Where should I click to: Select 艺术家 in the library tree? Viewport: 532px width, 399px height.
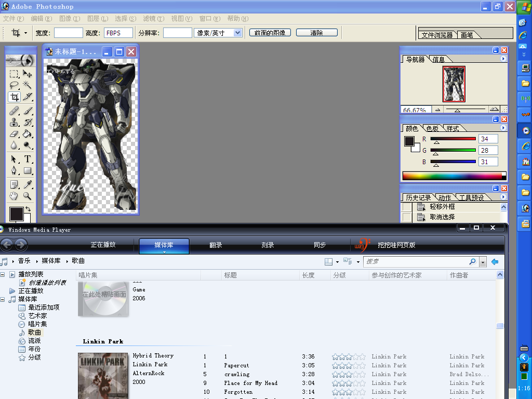tap(37, 316)
